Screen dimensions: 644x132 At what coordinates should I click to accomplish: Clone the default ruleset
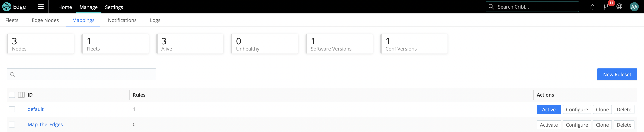click(602, 109)
